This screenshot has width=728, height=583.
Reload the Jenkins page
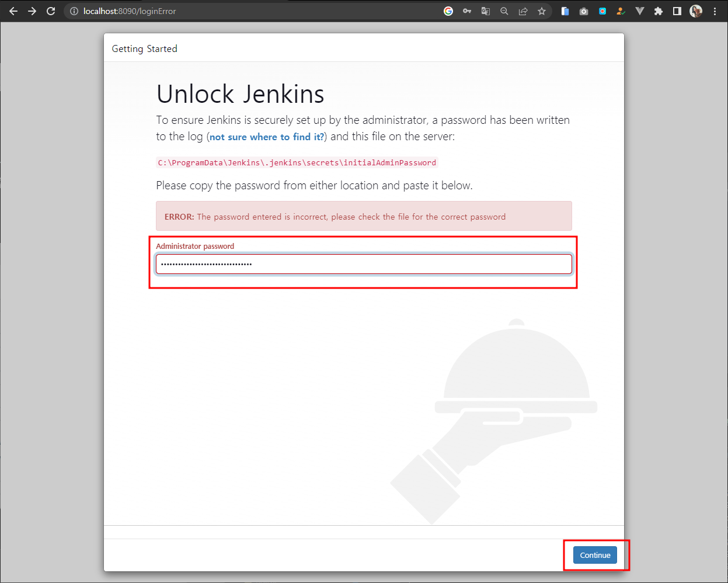pyautogui.click(x=51, y=11)
